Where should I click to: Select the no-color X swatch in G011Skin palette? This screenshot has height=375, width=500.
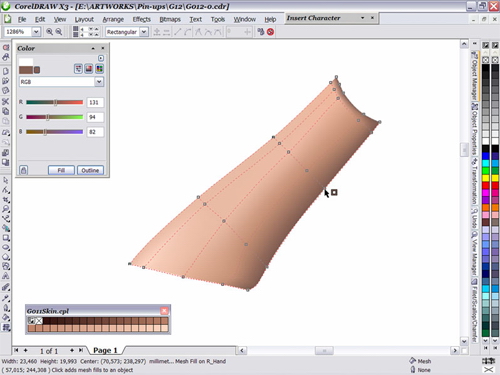(x=39, y=321)
